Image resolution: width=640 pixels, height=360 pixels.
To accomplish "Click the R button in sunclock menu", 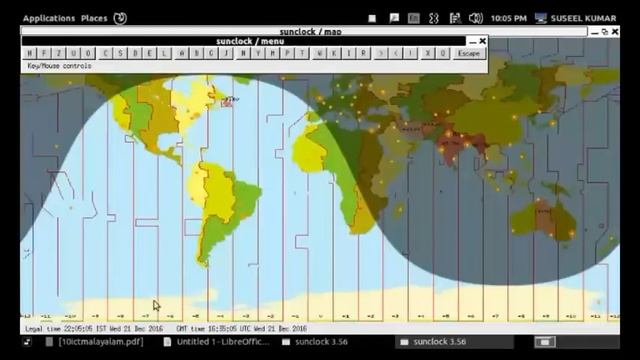I will pyautogui.click(x=364, y=53).
